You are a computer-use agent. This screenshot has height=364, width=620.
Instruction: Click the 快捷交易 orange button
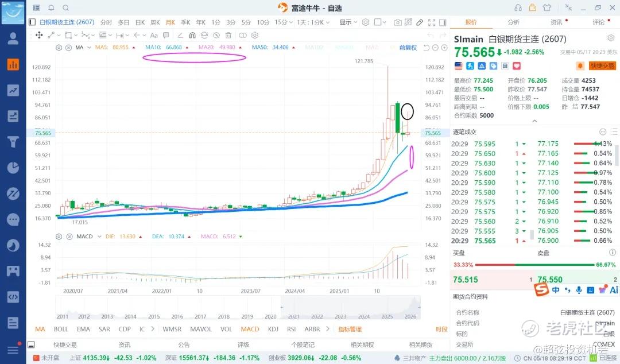[602, 65]
